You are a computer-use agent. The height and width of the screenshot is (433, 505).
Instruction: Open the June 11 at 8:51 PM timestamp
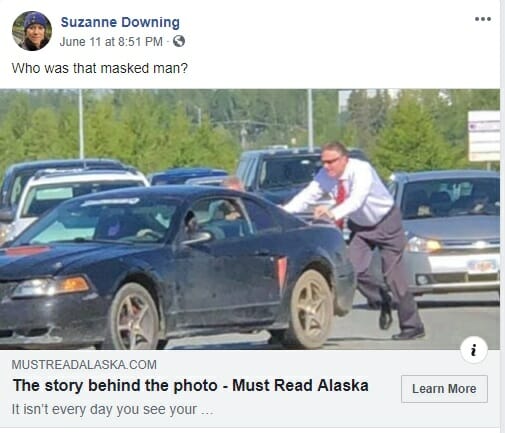[x=111, y=42]
